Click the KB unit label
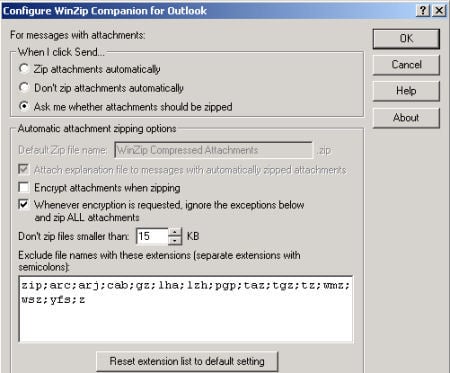Screen dimensions: 450x373 click(193, 236)
